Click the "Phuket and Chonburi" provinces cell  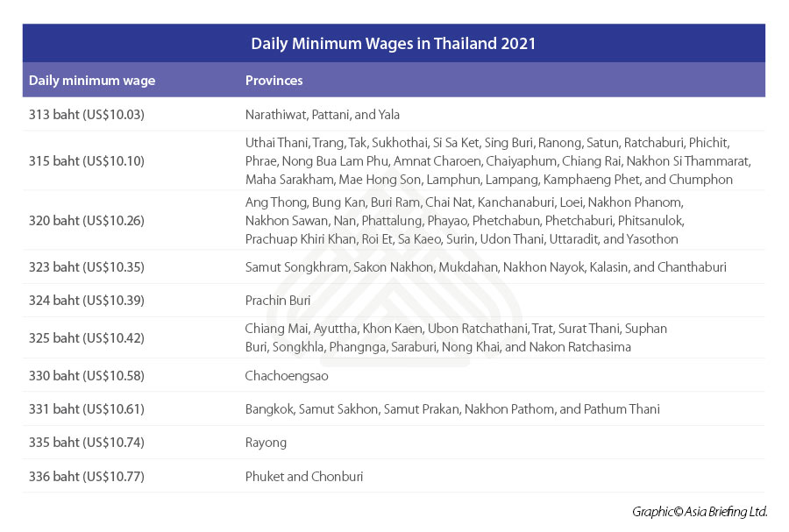(x=304, y=477)
